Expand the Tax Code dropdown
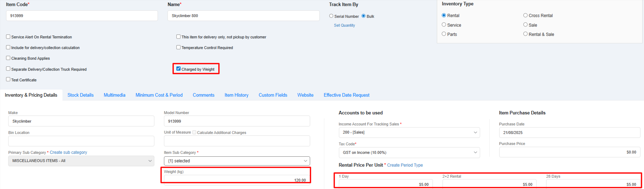Viewport: 644px width, 189px height. point(409,152)
